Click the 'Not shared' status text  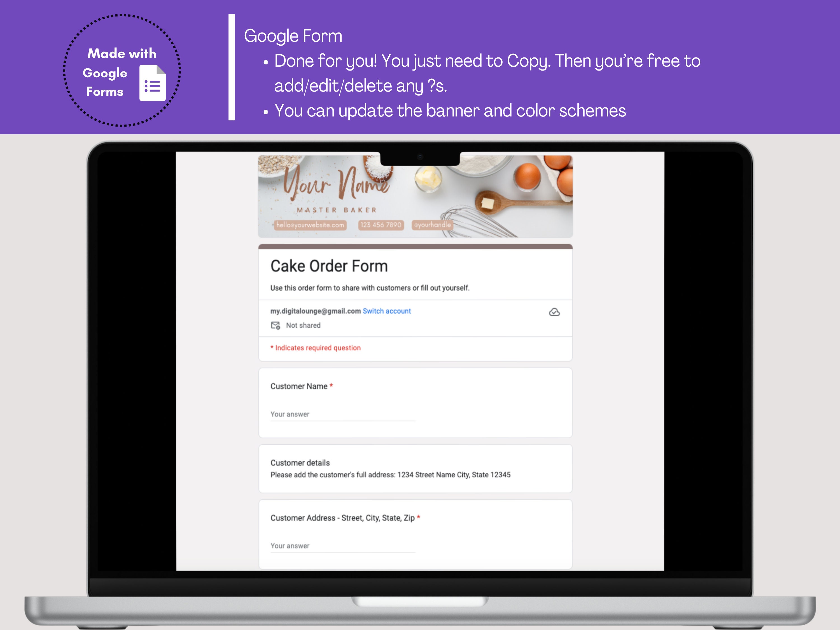click(304, 325)
